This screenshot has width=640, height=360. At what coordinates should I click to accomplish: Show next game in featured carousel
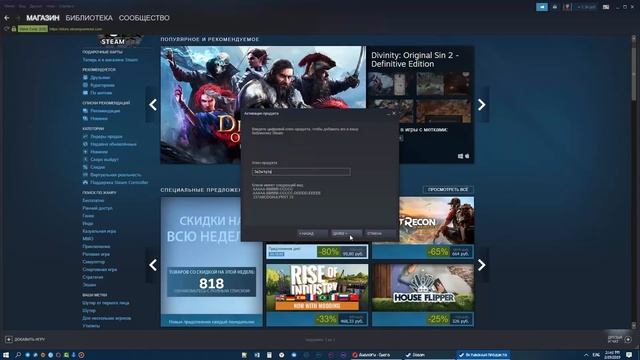[482, 104]
